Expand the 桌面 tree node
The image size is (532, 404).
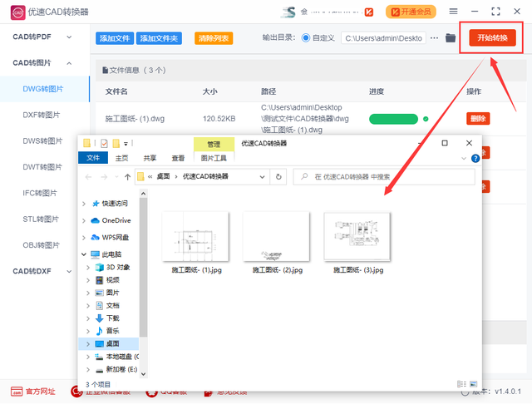coord(88,344)
